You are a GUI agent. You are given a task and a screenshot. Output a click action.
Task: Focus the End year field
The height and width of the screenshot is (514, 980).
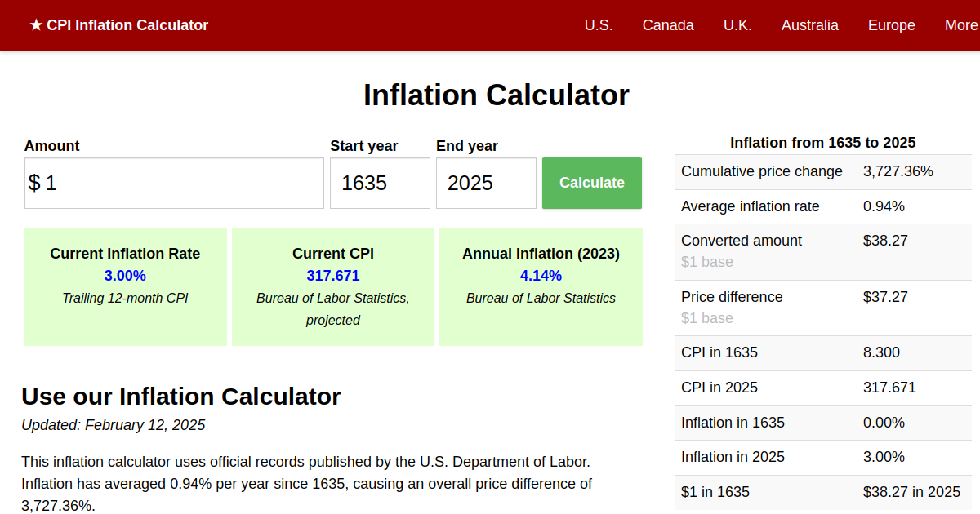tap(486, 183)
